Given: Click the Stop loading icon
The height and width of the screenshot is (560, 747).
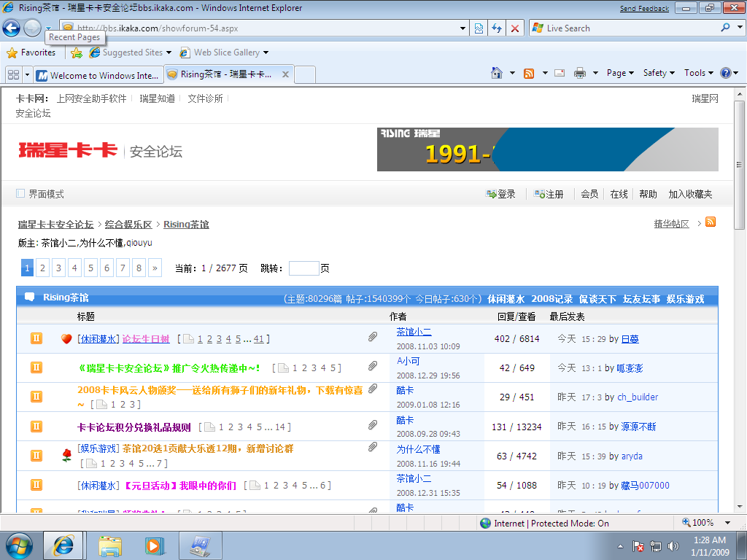Looking at the screenshot, I should click(x=515, y=28).
